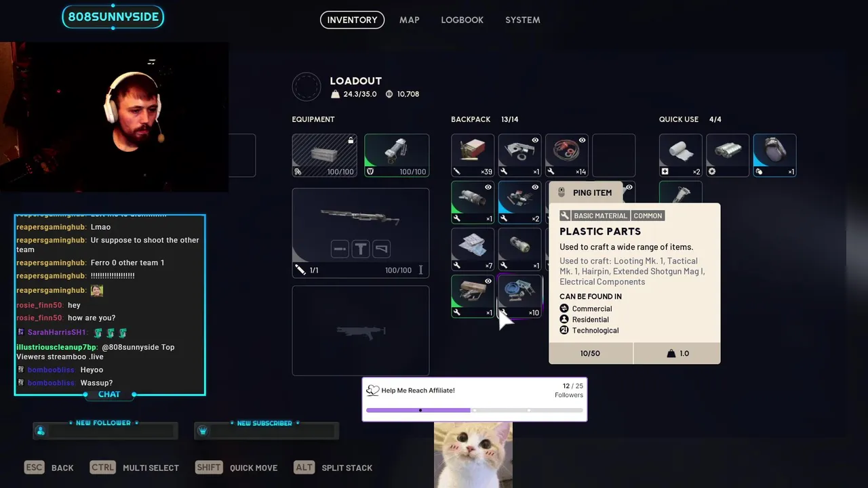This screenshot has height=488, width=868.
Task: Select the empty secondary weapon slot
Action: 361,330
